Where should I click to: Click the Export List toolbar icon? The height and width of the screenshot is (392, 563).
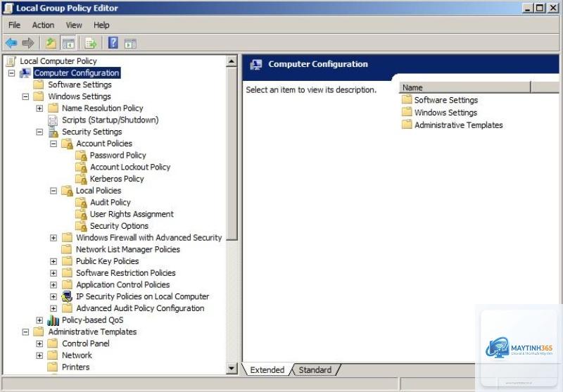pos(91,43)
